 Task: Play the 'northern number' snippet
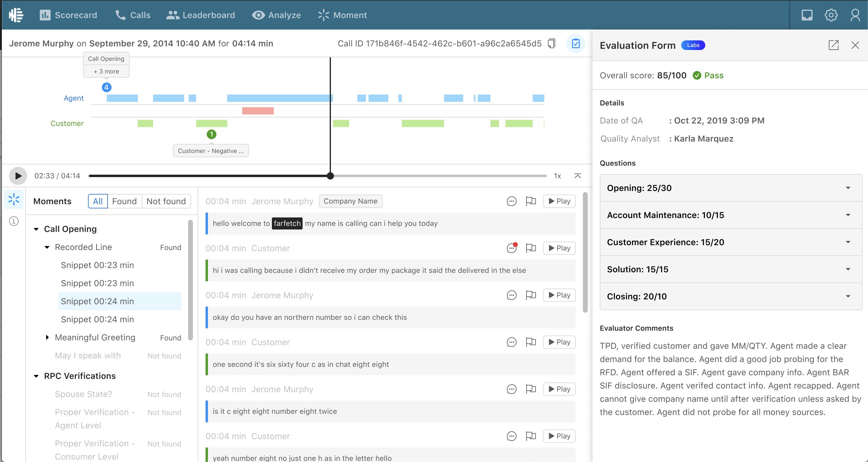(559, 295)
